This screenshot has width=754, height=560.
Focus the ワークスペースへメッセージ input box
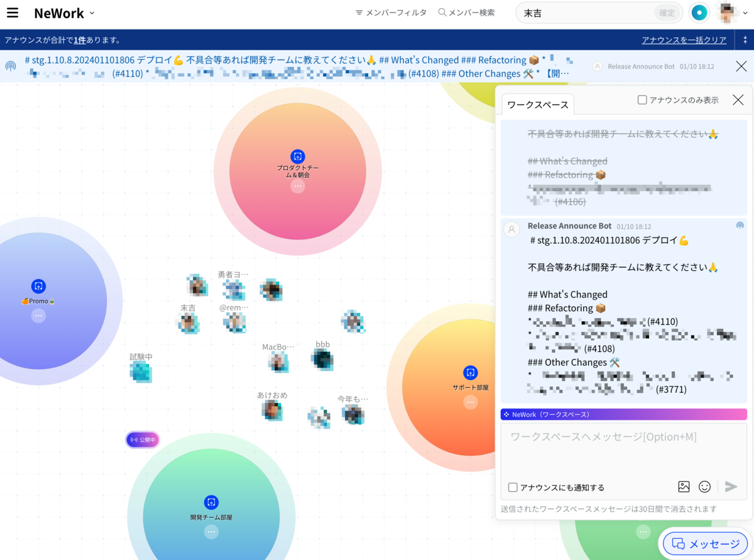tap(624, 449)
